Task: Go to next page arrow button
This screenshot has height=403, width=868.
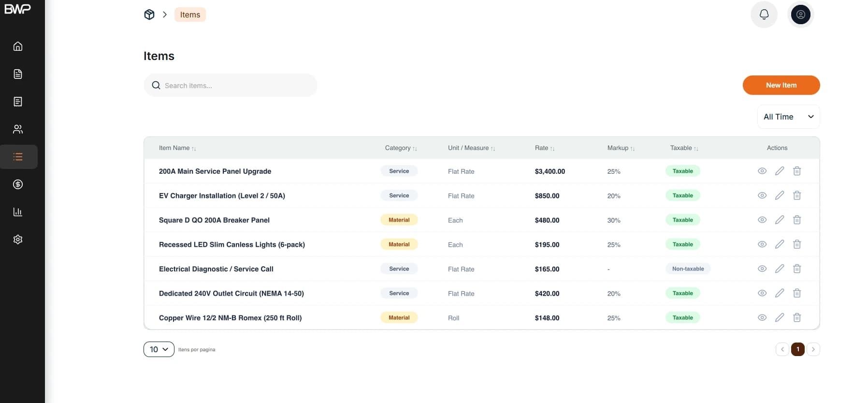Action: [813, 349]
